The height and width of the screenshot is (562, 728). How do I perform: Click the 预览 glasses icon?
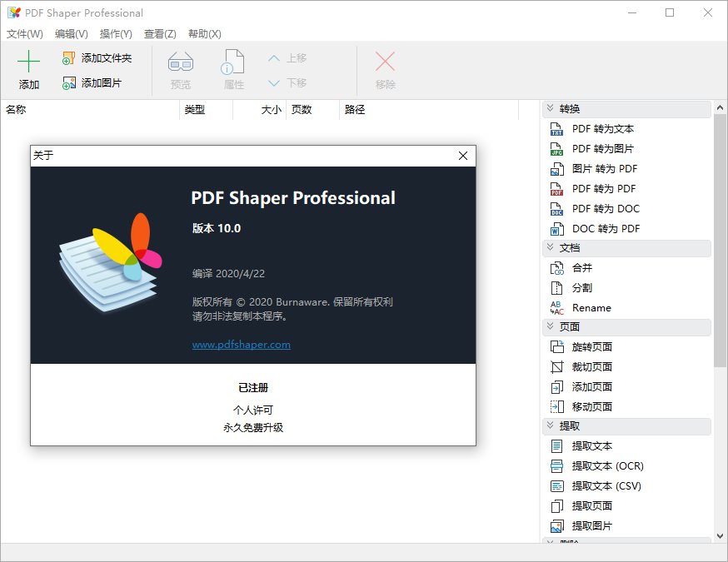(x=181, y=62)
